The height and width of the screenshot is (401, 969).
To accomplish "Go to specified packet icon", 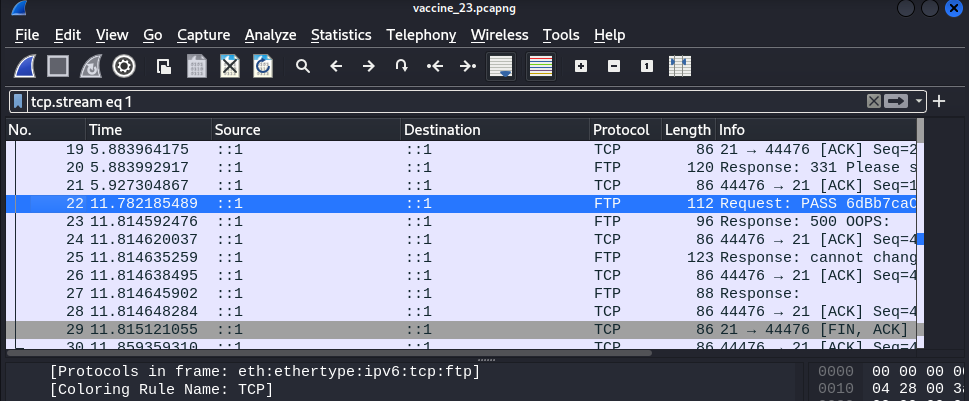I will [x=402, y=66].
